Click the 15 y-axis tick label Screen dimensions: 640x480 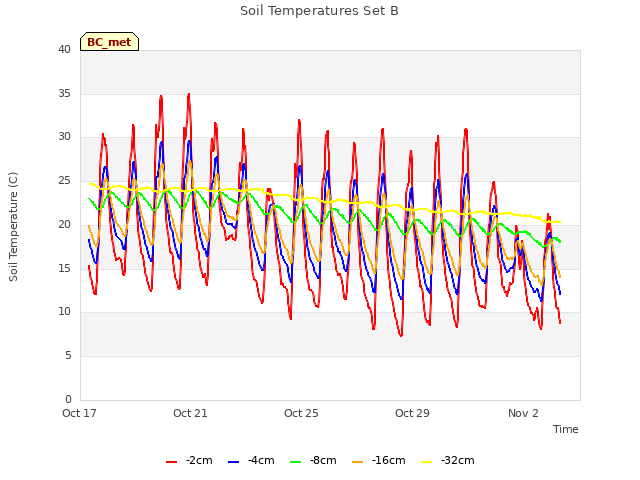[64, 268]
